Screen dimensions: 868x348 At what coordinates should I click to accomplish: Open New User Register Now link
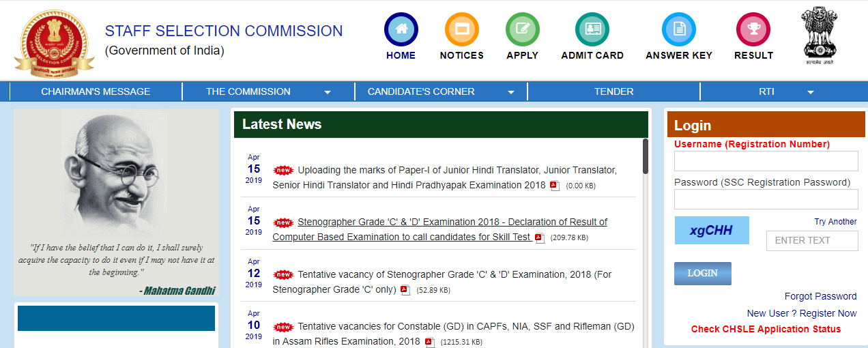[802, 313]
